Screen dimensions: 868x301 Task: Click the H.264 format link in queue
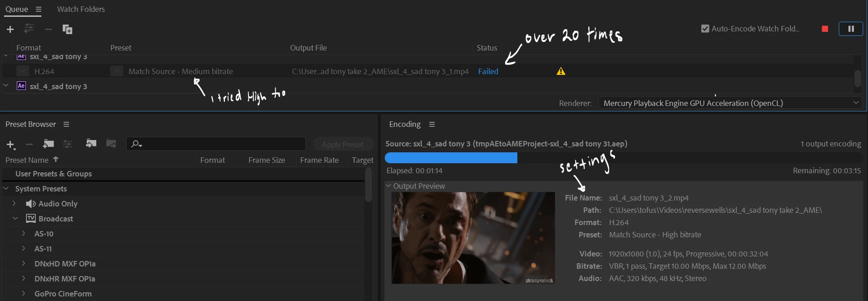[x=44, y=71]
